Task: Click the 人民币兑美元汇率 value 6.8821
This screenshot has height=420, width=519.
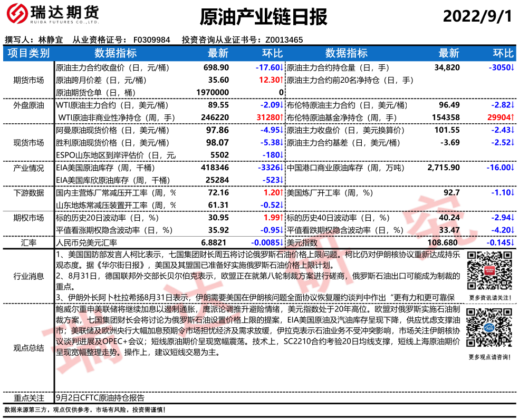Action: pyautogui.click(x=216, y=242)
